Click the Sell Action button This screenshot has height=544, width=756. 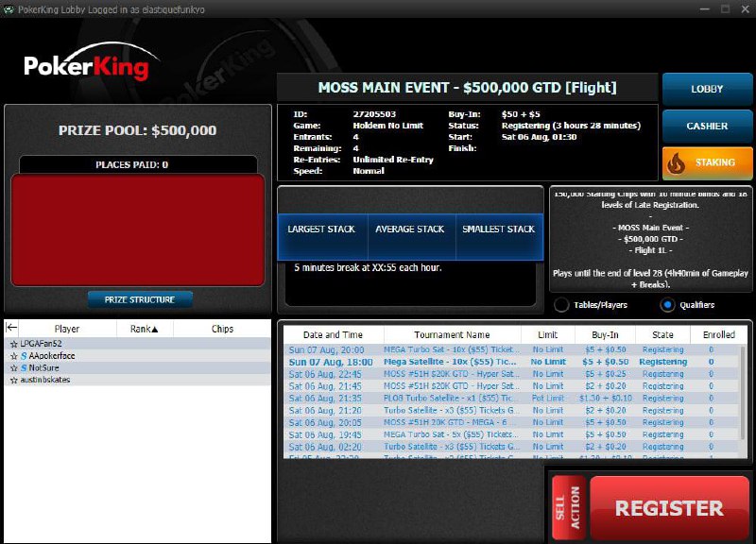pyautogui.click(x=568, y=507)
